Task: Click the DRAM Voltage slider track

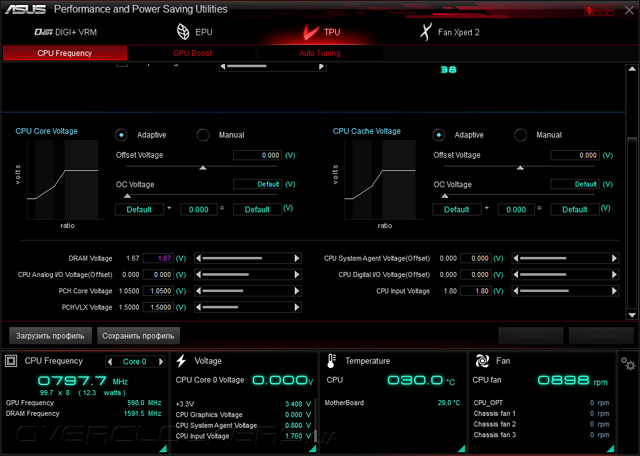Action: [x=247, y=258]
